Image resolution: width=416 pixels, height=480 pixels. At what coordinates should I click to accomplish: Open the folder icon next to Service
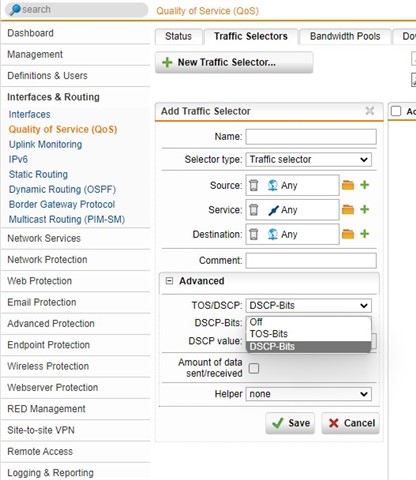pos(348,209)
